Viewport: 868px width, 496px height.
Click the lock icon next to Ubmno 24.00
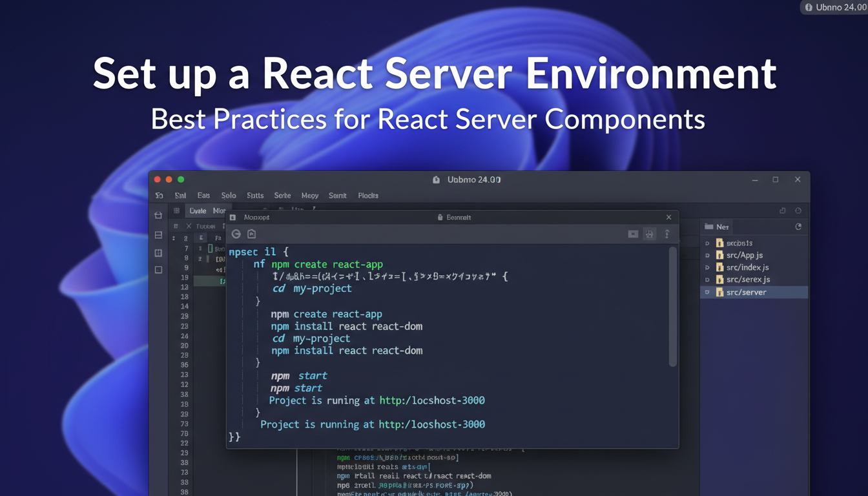point(437,180)
